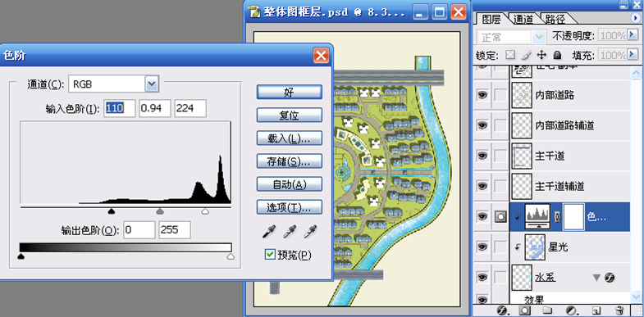The image size is (644, 317).
Task: Toggle the 预览 preview checkbox
Action: tap(270, 255)
